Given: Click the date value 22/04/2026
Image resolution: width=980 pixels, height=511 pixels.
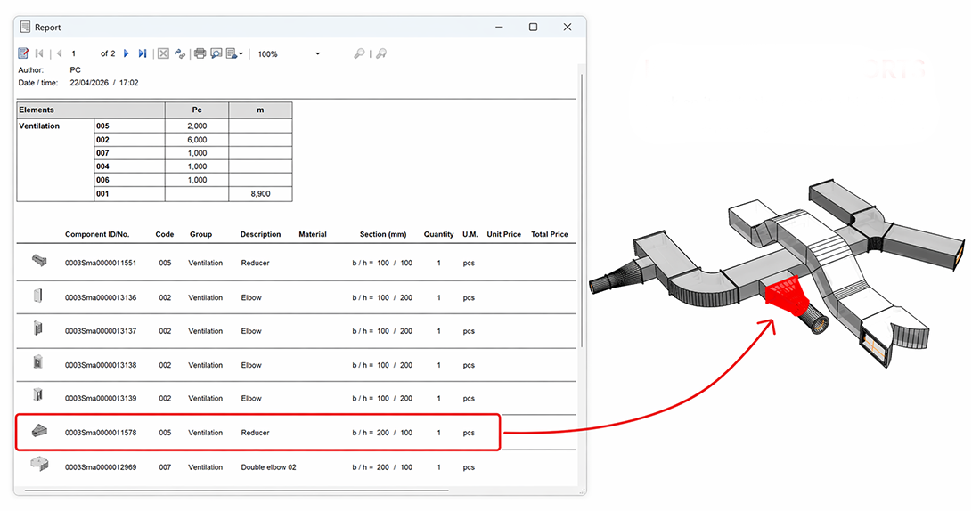Looking at the screenshot, I should coord(89,83).
